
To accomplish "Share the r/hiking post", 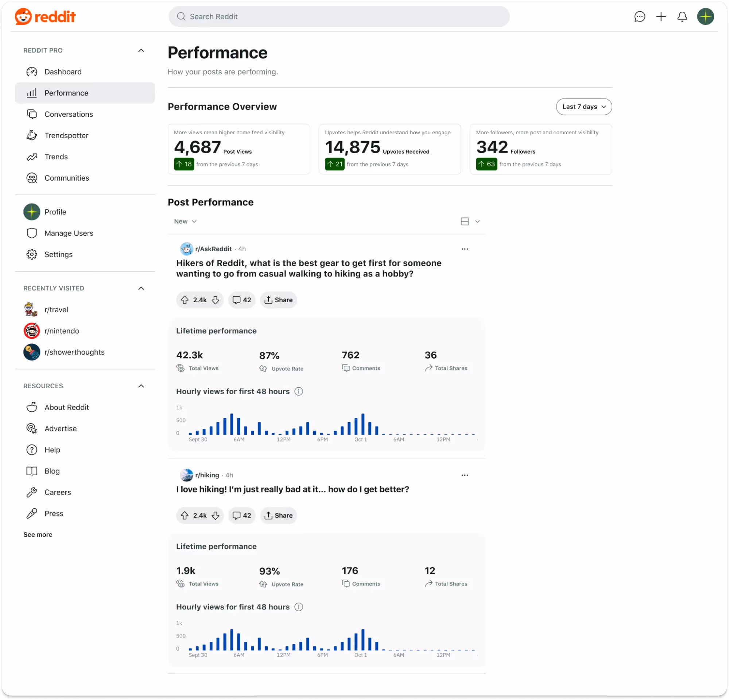I will pyautogui.click(x=278, y=515).
